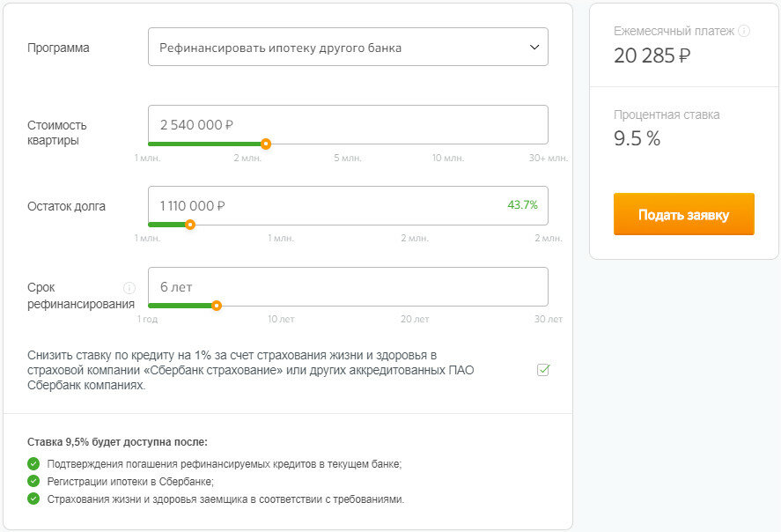Focus the 6 лет term field
The image size is (781, 532).
pyautogui.click(x=348, y=287)
